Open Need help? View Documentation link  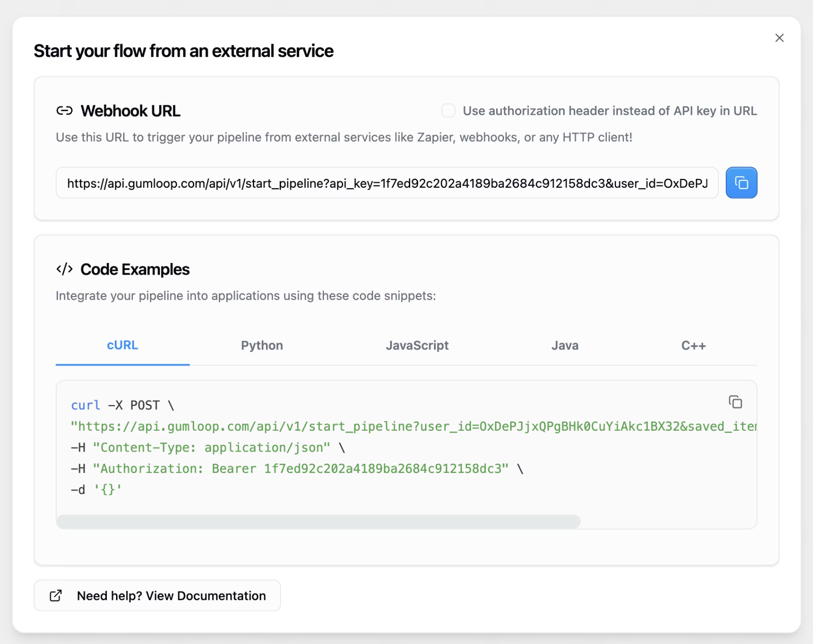point(157,596)
